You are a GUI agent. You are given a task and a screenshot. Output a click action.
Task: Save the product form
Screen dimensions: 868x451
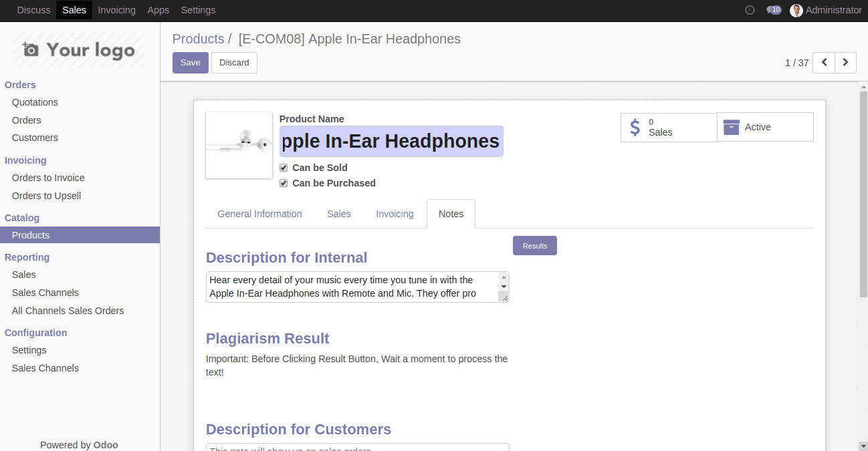point(191,62)
